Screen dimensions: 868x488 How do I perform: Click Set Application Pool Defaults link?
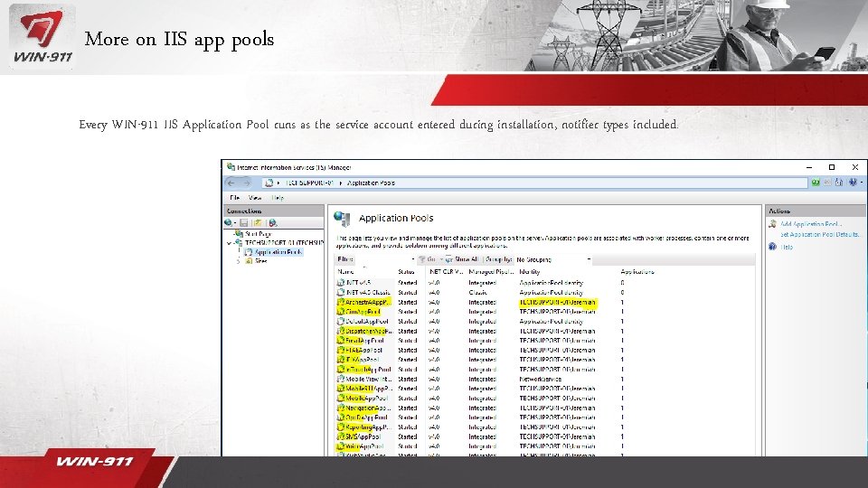[820, 235]
